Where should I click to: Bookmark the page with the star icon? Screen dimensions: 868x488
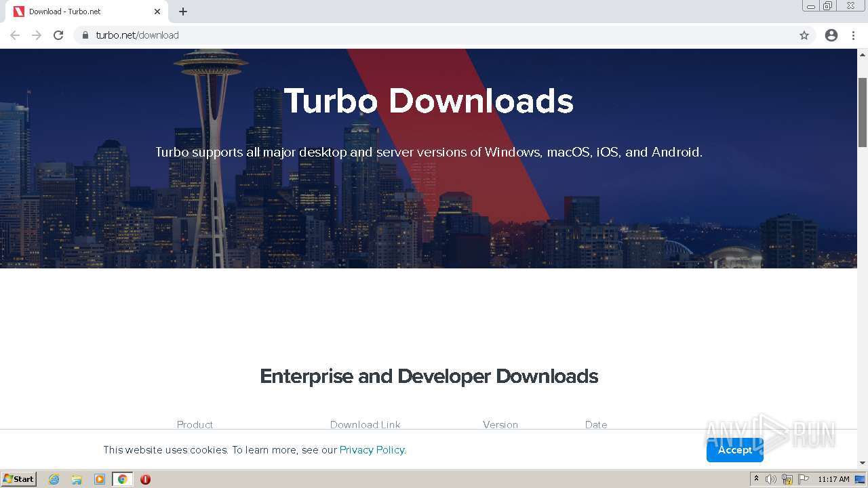(804, 35)
